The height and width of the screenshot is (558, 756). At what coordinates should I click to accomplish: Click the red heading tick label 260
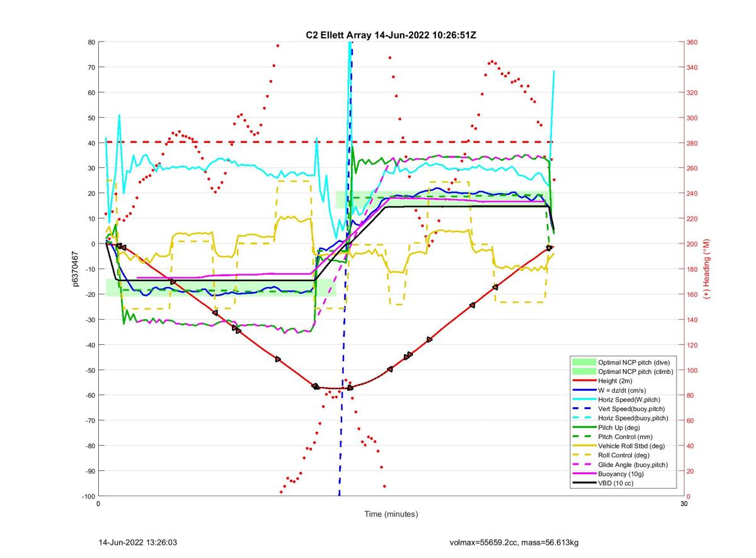coord(692,168)
